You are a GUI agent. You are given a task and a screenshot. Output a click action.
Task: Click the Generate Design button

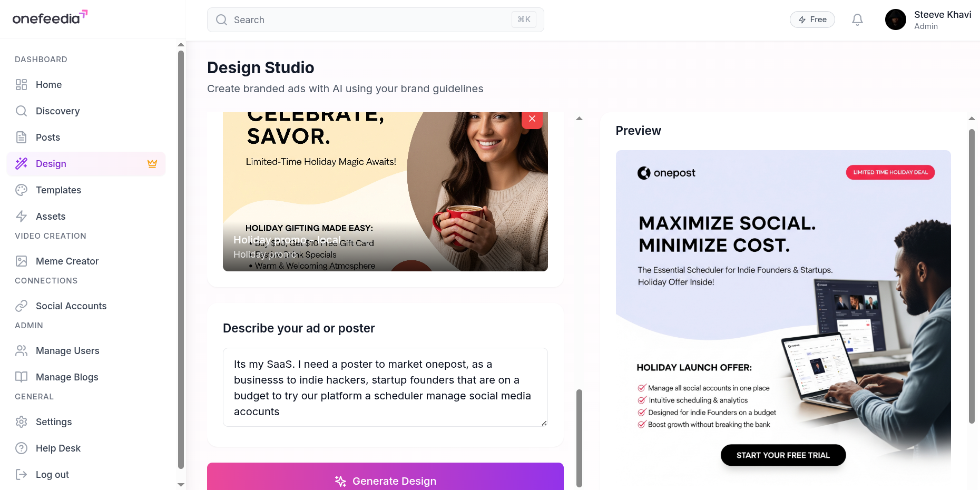coord(385,477)
